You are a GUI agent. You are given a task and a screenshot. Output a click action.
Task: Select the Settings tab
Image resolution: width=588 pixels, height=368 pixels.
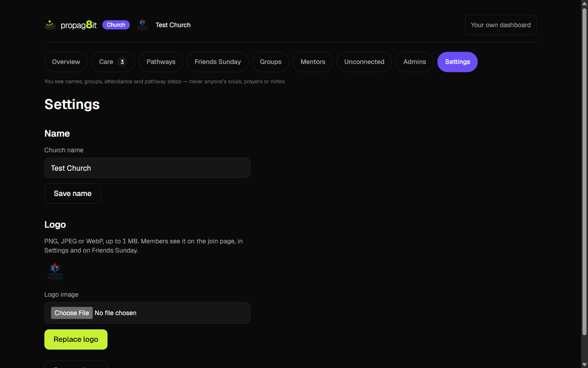point(458,62)
